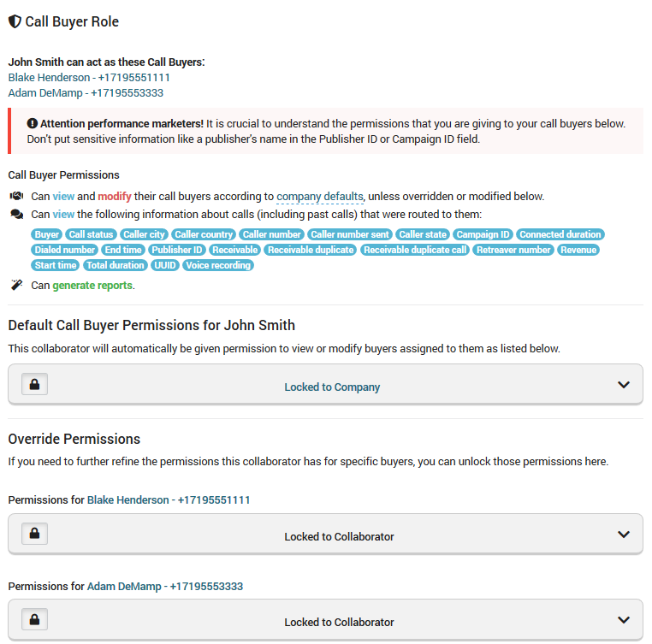Expand Adam DeMamp's Locked to Collaborator chevron
This screenshot has width=652, height=644.
tap(624, 620)
